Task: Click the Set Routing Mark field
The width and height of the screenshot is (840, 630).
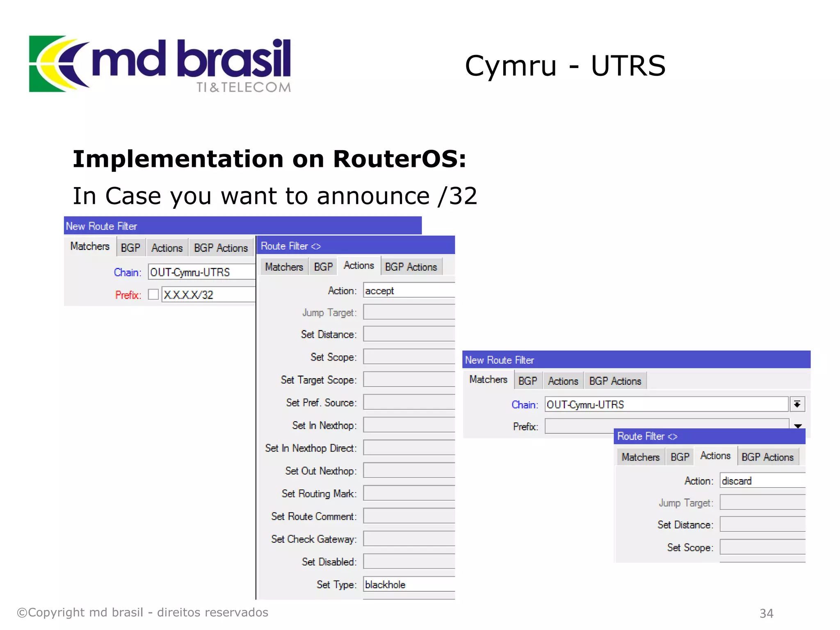Action: [x=409, y=493]
